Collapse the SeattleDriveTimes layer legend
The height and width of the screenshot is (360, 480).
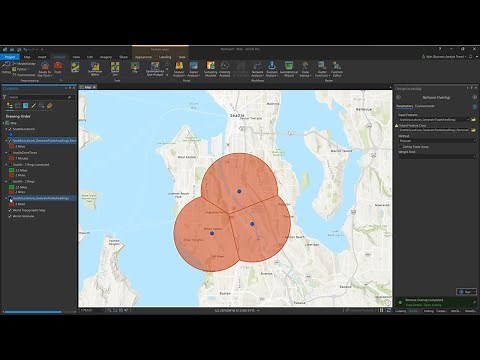pyautogui.click(x=6, y=152)
